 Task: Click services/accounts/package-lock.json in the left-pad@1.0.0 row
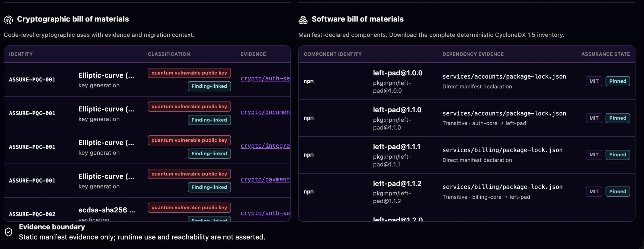tap(504, 77)
